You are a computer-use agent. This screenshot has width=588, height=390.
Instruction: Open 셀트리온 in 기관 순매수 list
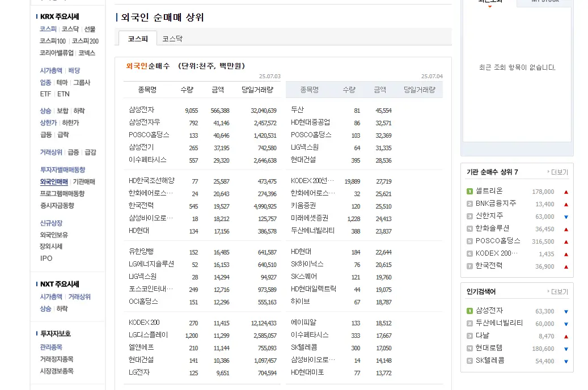tap(489, 191)
